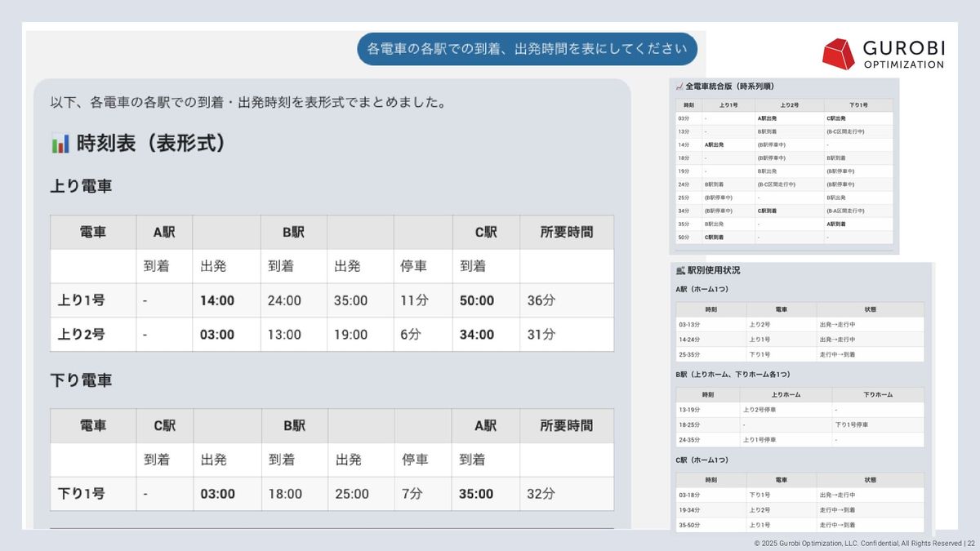Click 11分 stop duration cell
980x551 pixels.
point(415,300)
